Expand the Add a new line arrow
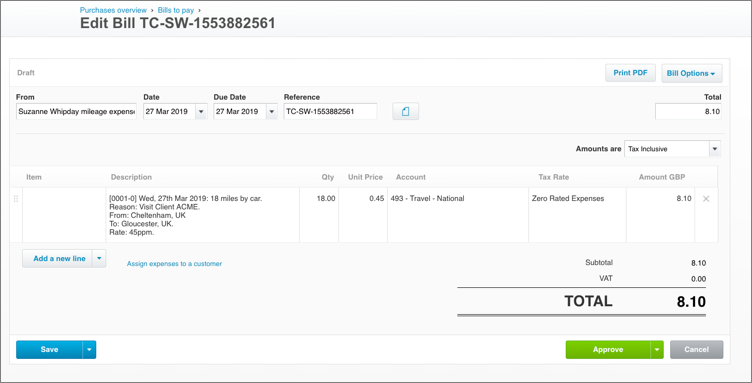The width and height of the screenshot is (752, 383). (99, 258)
